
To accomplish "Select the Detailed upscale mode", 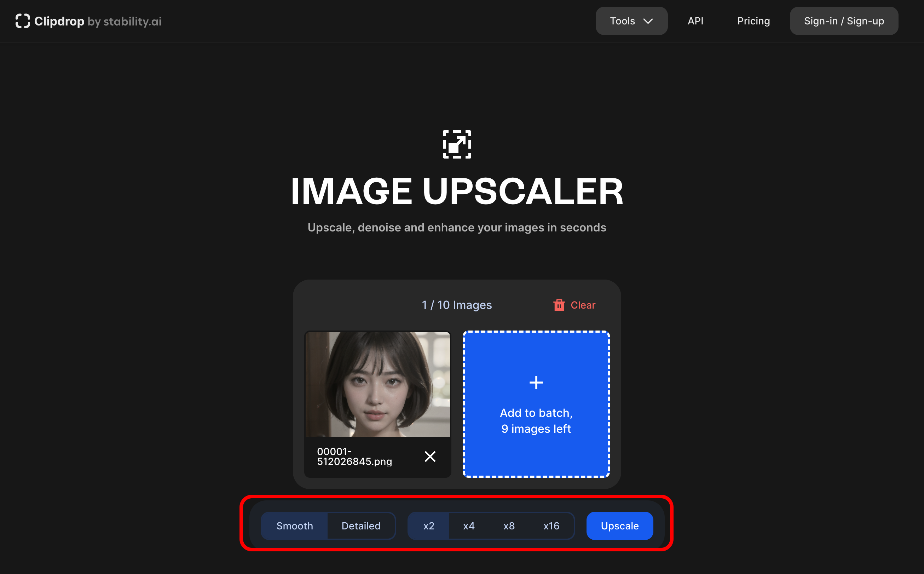I will point(360,526).
